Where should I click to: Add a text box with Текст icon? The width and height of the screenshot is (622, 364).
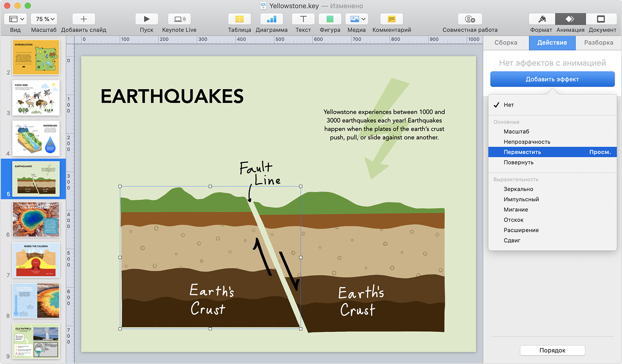coord(303,19)
